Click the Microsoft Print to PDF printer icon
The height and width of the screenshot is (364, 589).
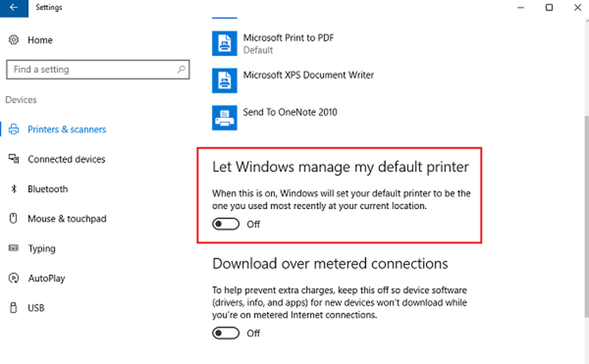[x=224, y=44]
